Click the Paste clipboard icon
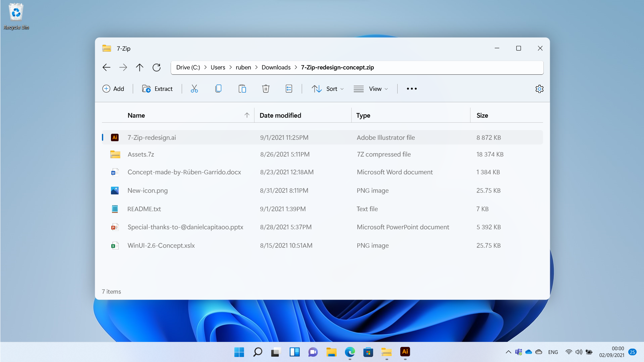Viewport: 644px width, 362px height. (x=242, y=89)
